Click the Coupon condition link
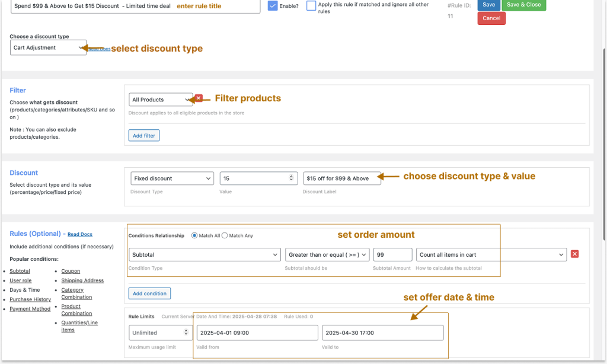Viewport: 607px width, 364px height. click(71, 271)
